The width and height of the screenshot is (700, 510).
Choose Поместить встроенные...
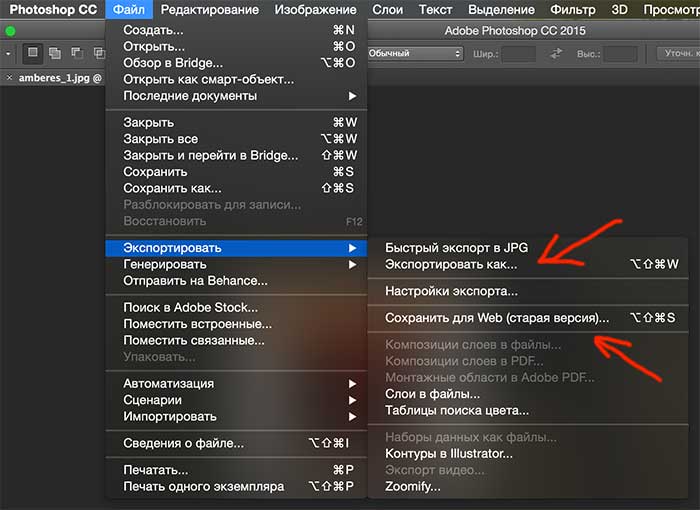(x=237, y=324)
